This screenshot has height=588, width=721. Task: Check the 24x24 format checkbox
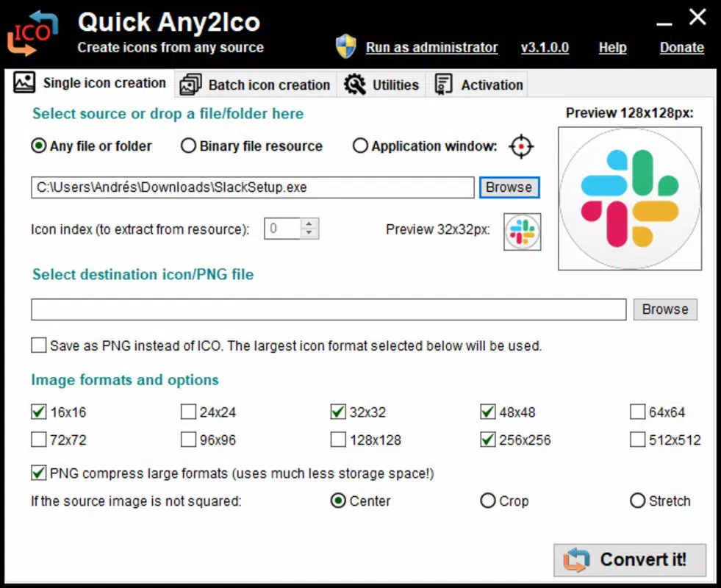188,412
